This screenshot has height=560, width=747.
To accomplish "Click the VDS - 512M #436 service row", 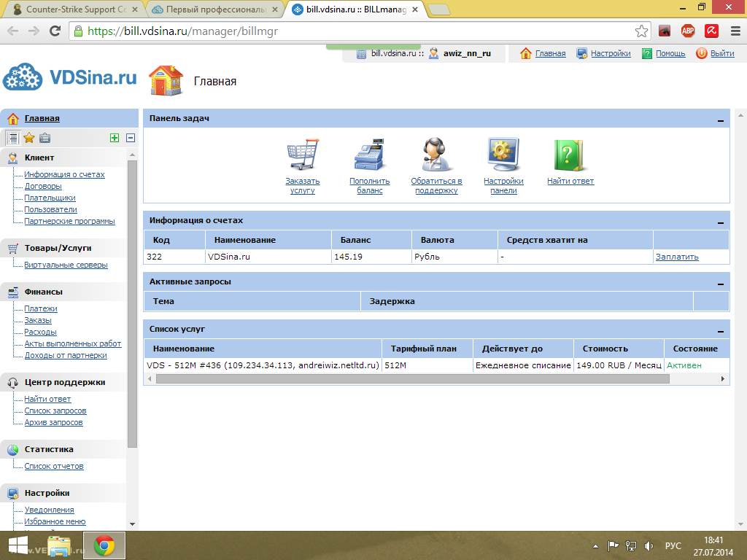I will pyautogui.click(x=436, y=366).
